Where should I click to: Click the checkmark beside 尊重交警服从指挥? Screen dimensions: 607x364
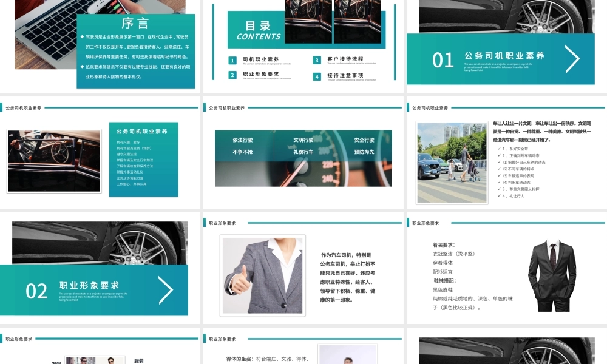[x=499, y=189]
